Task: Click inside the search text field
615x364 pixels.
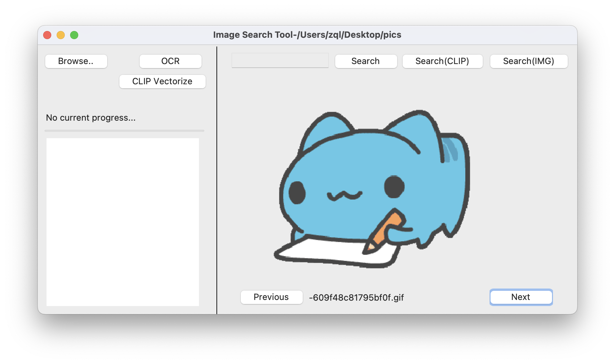Action: tap(280, 60)
